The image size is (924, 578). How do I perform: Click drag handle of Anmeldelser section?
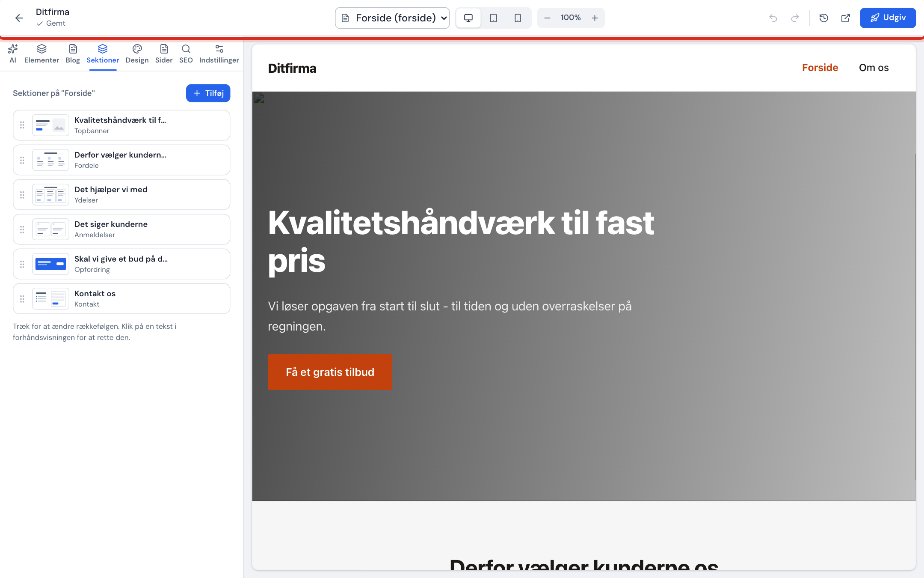(x=22, y=229)
